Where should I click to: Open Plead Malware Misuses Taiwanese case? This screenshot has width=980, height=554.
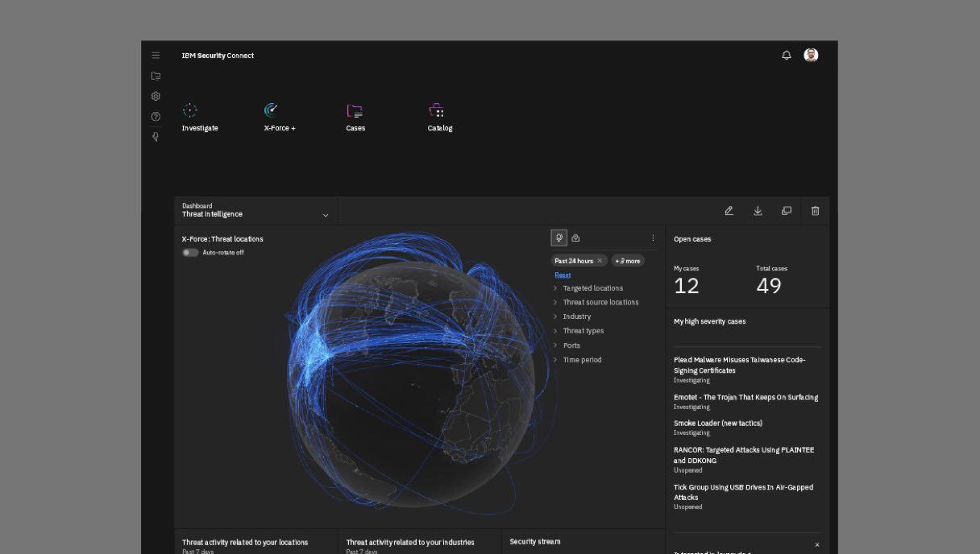(740, 365)
